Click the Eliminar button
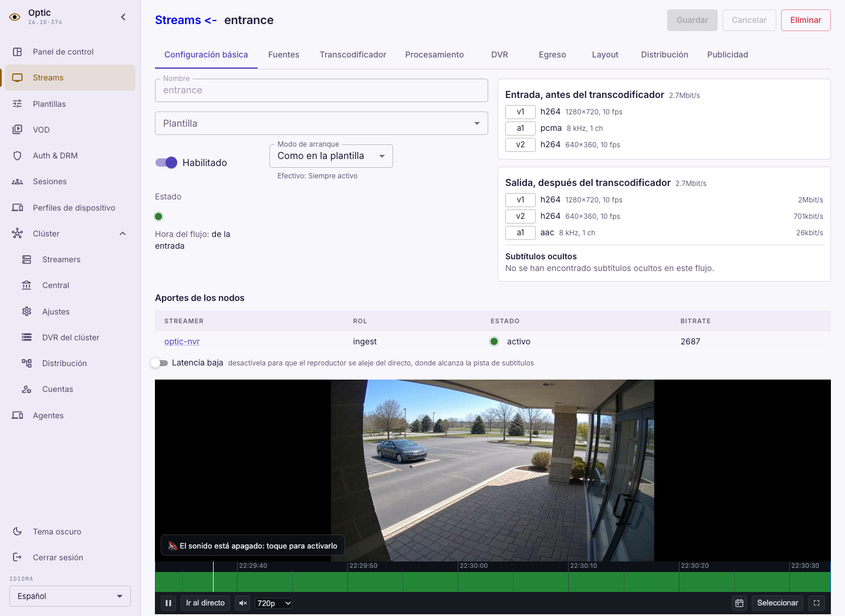This screenshot has height=616, width=845. (806, 20)
